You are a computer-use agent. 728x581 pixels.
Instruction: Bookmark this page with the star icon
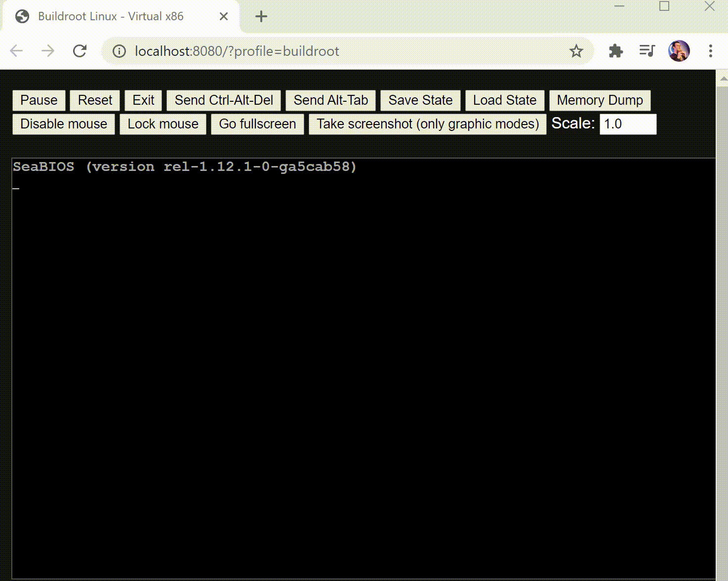click(x=576, y=51)
